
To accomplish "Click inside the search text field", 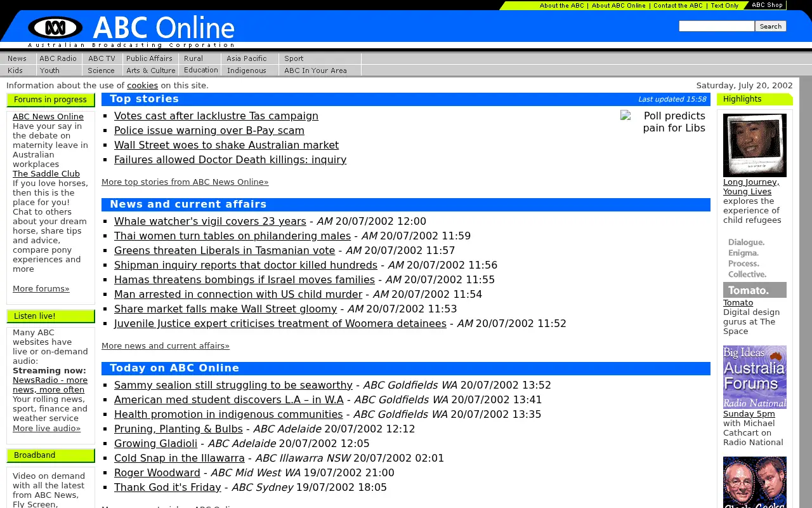I will (716, 26).
